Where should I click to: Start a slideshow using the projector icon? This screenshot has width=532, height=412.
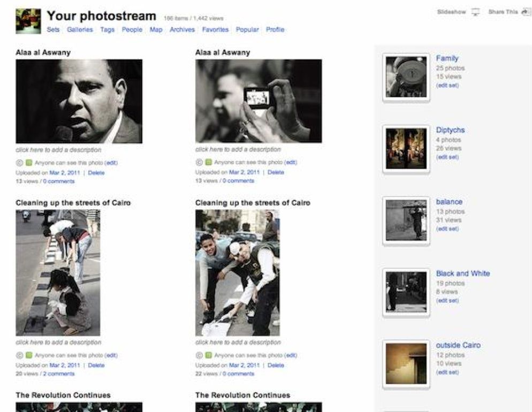coord(475,11)
